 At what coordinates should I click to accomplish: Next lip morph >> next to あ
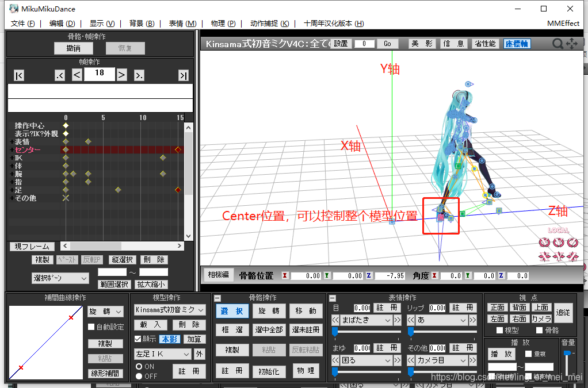click(472, 320)
